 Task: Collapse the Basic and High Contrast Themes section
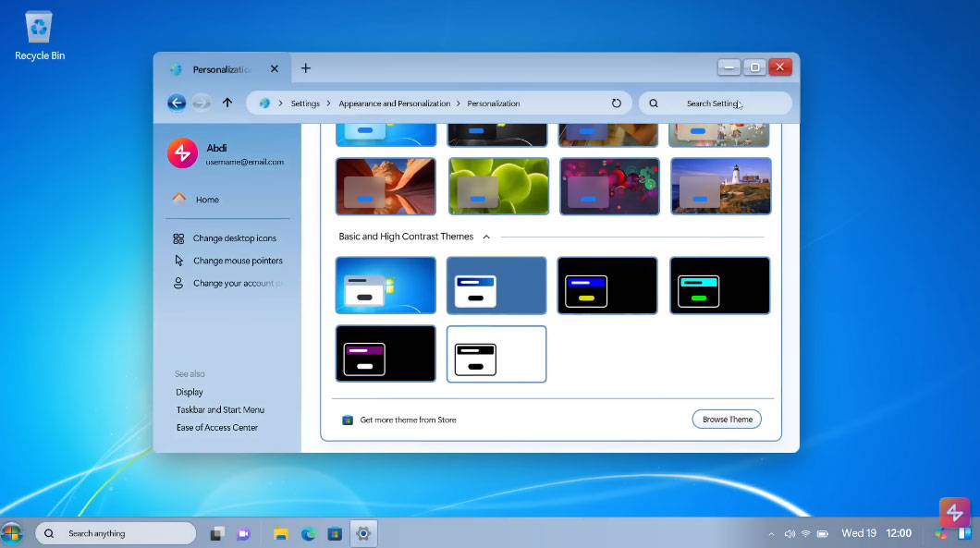pos(486,237)
